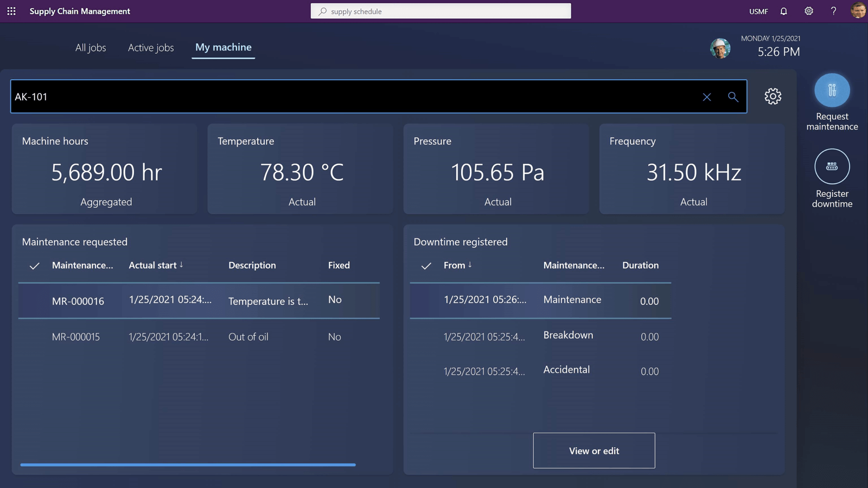The width and height of the screenshot is (868, 488).
Task: Switch to the Active jobs tab
Action: pos(151,48)
